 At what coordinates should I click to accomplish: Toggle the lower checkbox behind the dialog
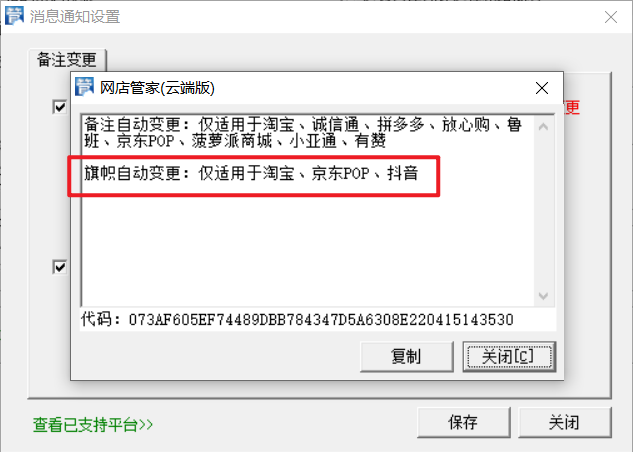click(x=60, y=267)
